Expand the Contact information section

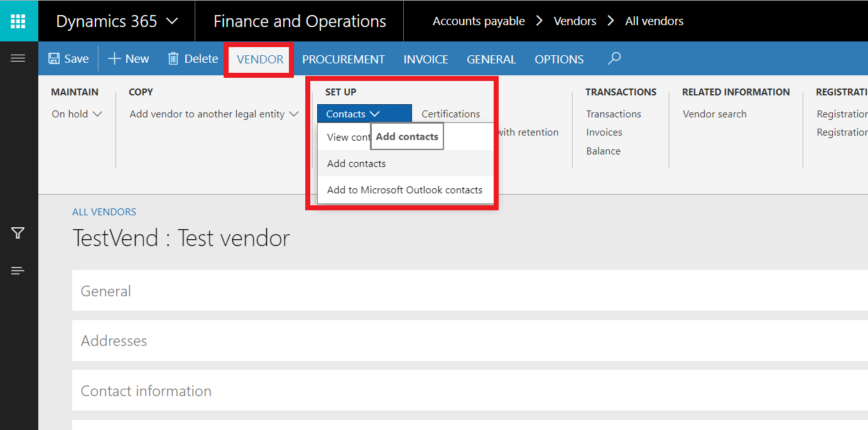pos(146,390)
